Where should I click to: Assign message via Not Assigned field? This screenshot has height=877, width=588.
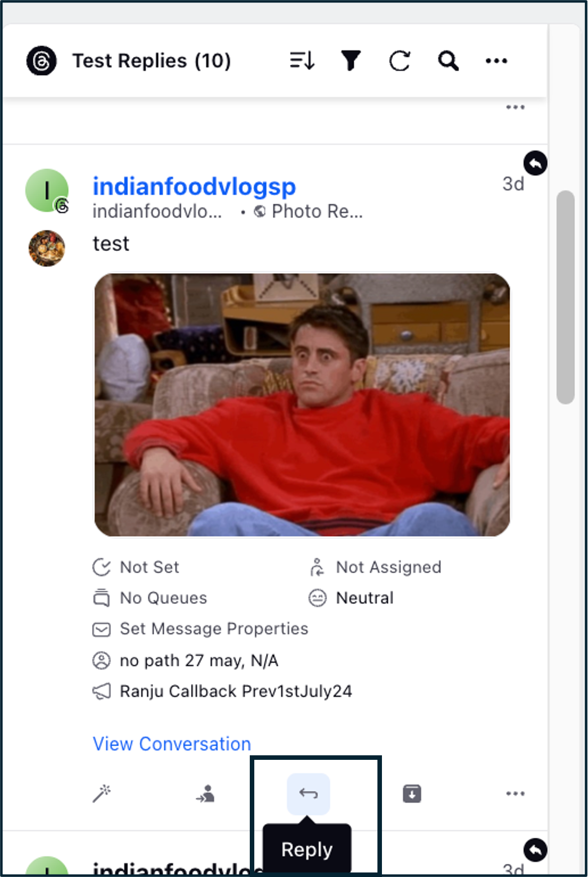[x=375, y=567]
